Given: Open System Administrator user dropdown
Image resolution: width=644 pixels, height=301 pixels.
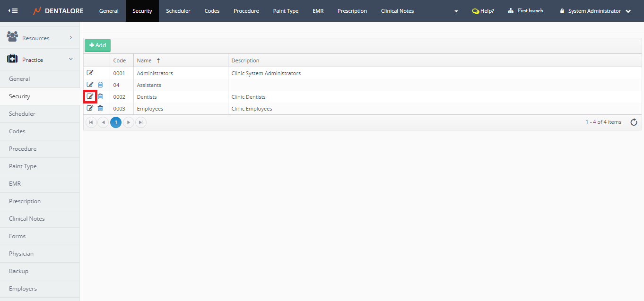Looking at the screenshot, I should point(595,11).
